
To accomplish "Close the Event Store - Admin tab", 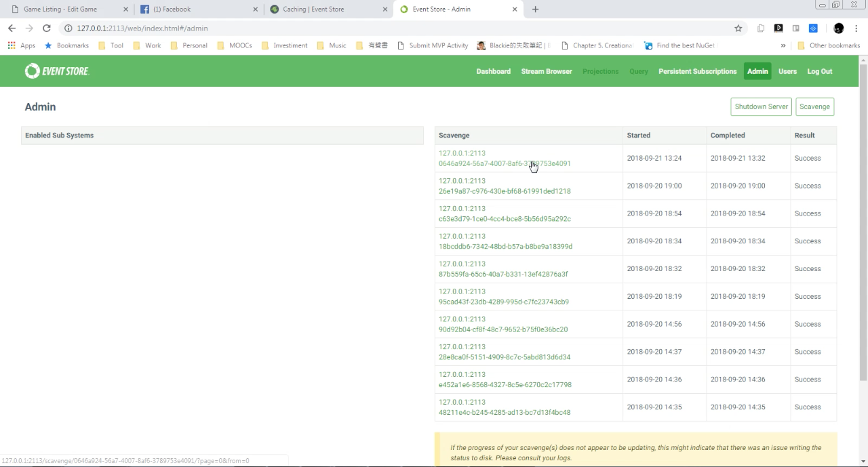I will click(x=515, y=9).
